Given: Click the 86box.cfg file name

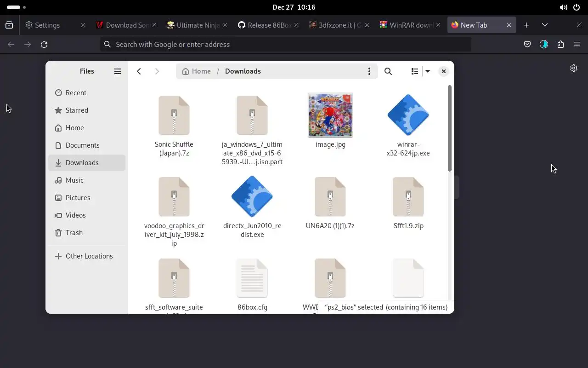Looking at the screenshot, I should 252,307.
